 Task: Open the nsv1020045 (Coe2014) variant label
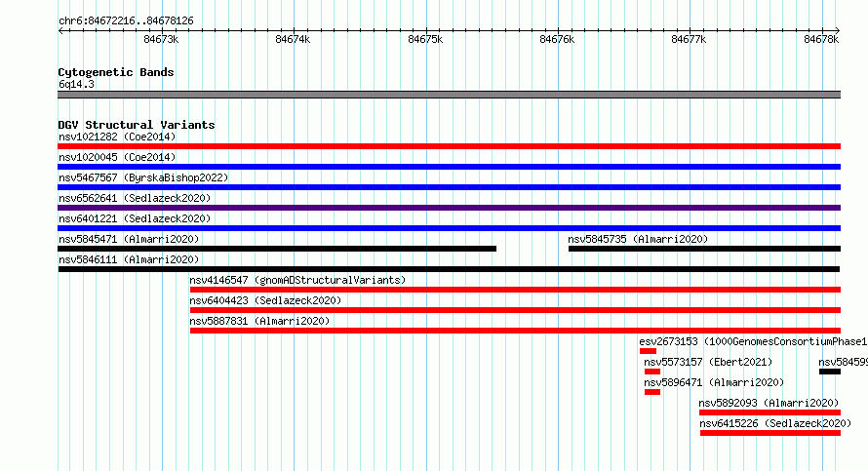[117, 157]
